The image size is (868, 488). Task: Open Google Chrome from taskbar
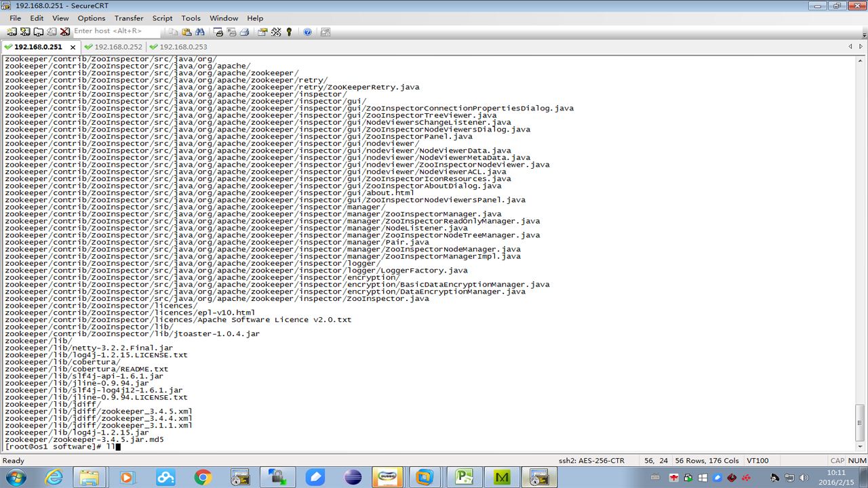tap(202, 477)
